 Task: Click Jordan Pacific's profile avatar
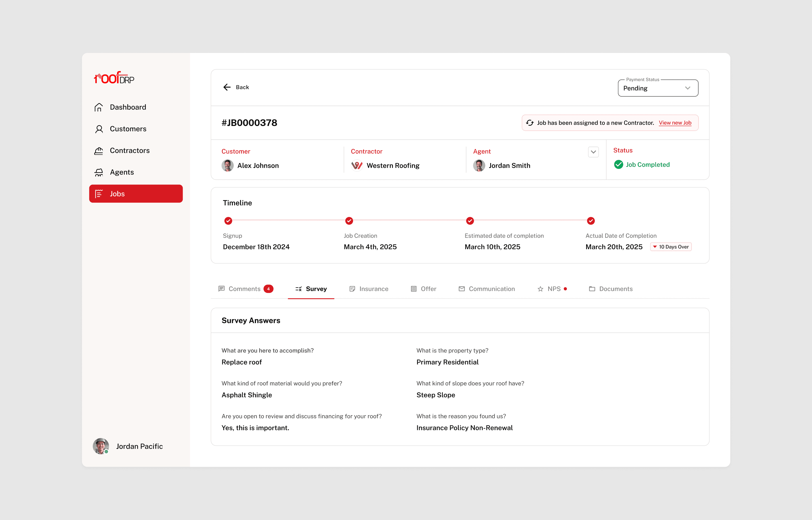(101, 446)
